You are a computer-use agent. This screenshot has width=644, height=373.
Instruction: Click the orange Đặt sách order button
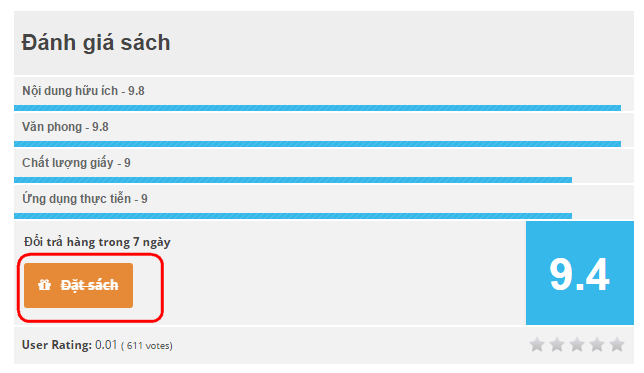pyautogui.click(x=78, y=286)
